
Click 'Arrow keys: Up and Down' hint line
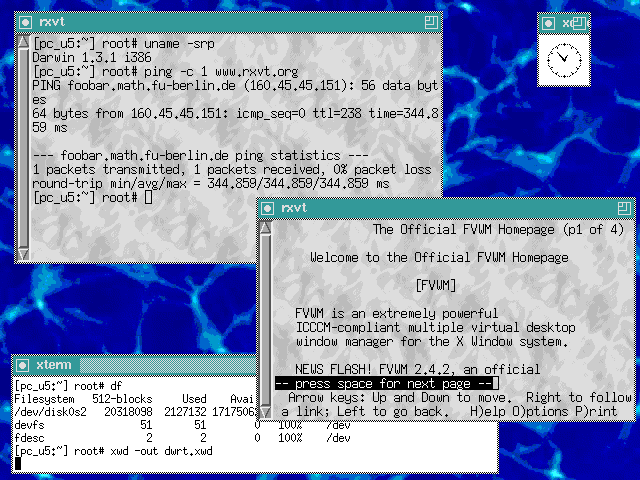point(460,398)
